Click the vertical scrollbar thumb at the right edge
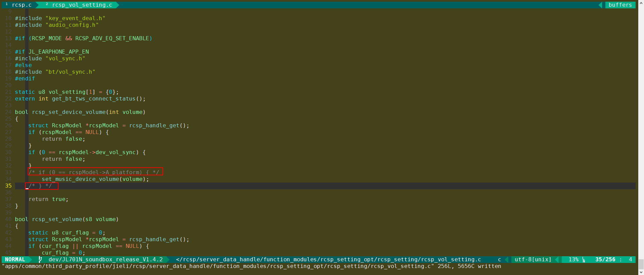Image resolution: width=644 pixels, height=275 pixels. 641,264
